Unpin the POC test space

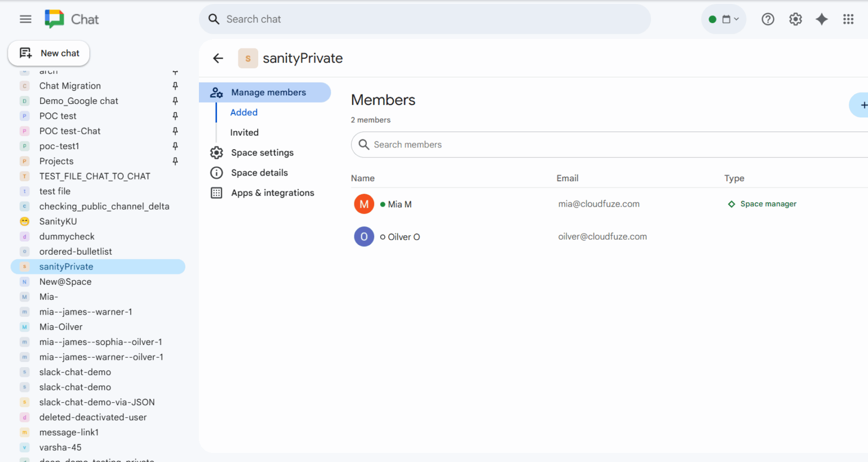175,116
